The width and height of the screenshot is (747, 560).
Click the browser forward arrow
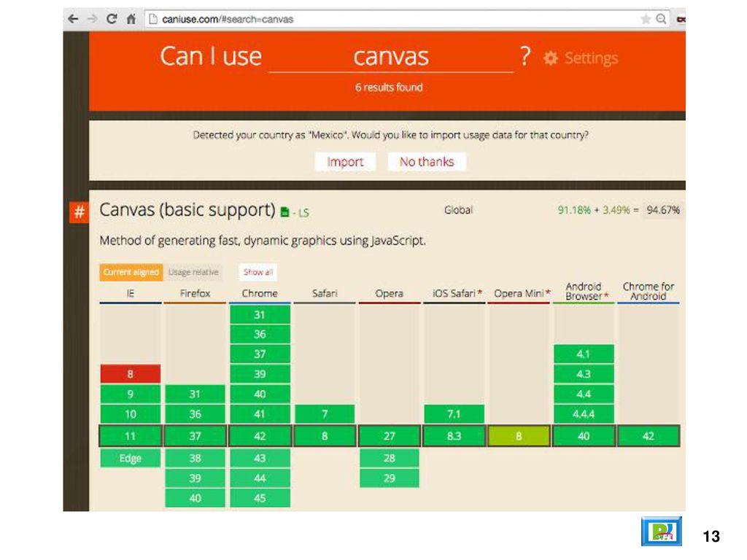[93, 19]
